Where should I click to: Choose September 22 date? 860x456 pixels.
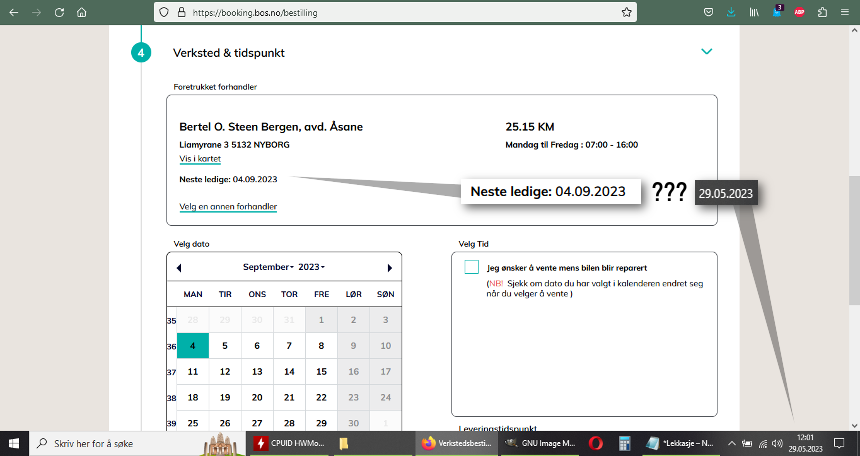[x=321, y=397]
